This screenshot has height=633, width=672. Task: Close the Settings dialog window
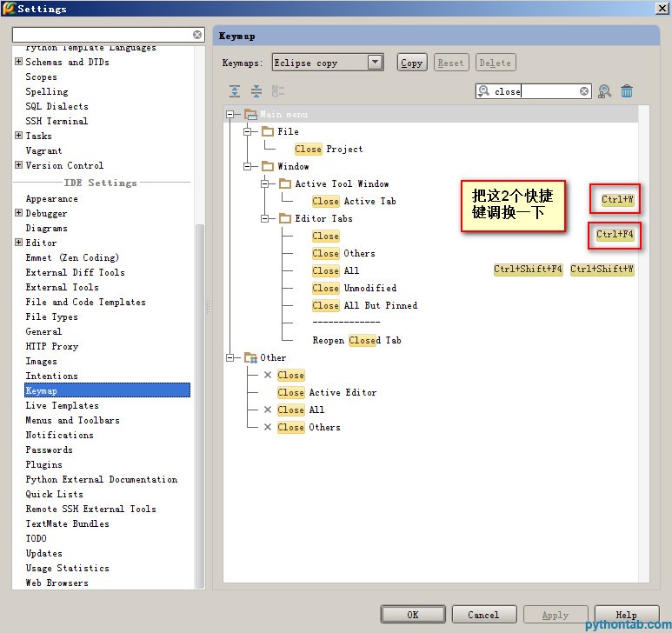click(662, 8)
